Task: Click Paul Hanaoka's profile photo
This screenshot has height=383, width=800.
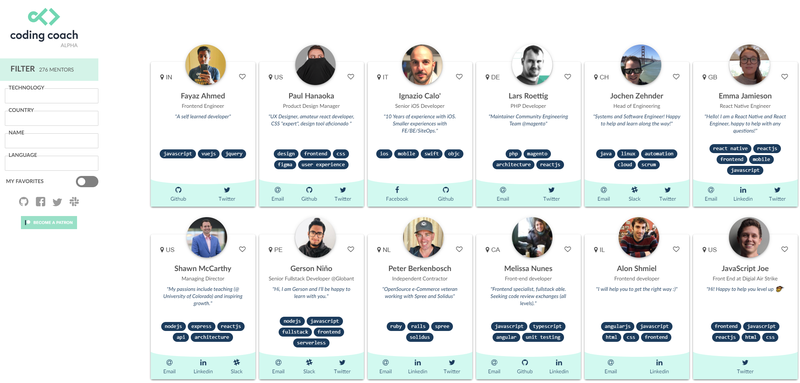Action: (315, 65)
